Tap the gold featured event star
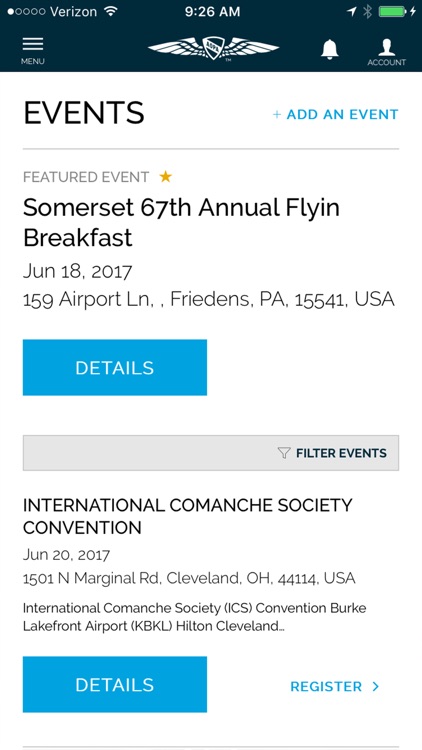This screenshot has height=750, width=422. 166,177
